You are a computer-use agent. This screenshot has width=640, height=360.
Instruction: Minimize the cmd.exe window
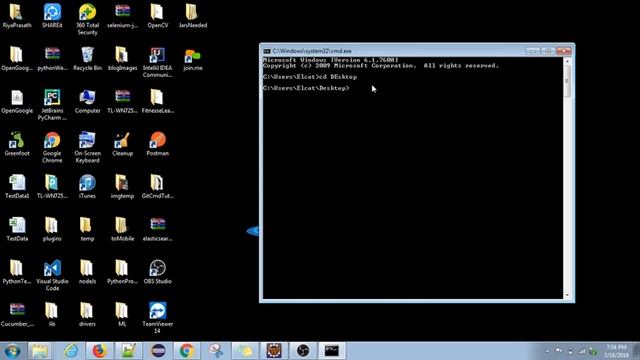[x=532, y=51]
